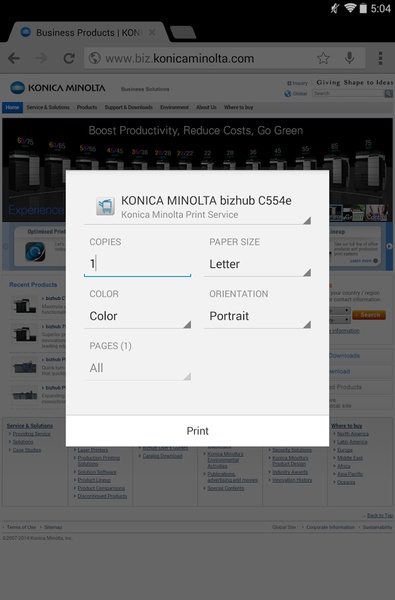Click the carousel right arrow
This screenshot has height=600, width=395.
tap(389, 246)
